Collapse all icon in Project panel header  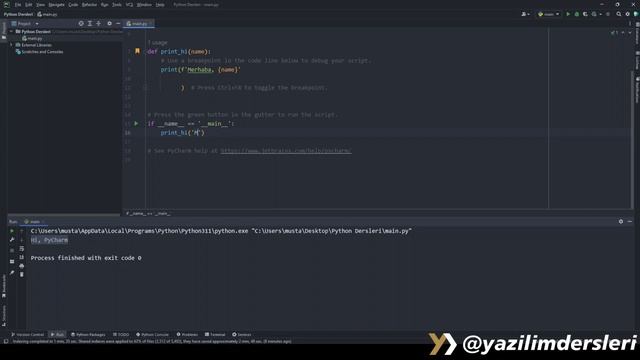[x=98, y=24]
